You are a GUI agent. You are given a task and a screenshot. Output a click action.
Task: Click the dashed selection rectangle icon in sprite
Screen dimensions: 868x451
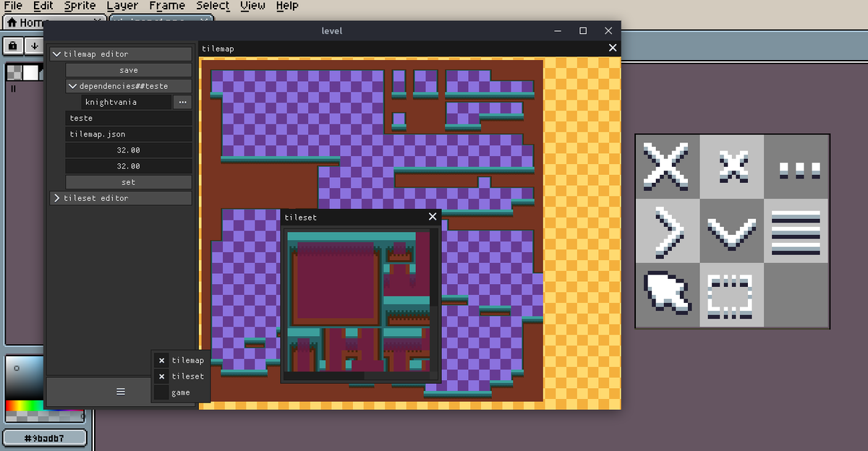pos(731,296)
